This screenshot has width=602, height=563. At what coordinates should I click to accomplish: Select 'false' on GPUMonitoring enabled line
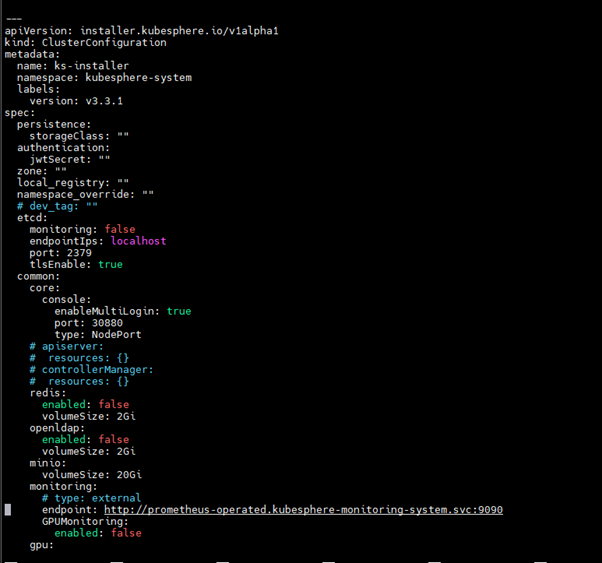click(x=126, y=533)
